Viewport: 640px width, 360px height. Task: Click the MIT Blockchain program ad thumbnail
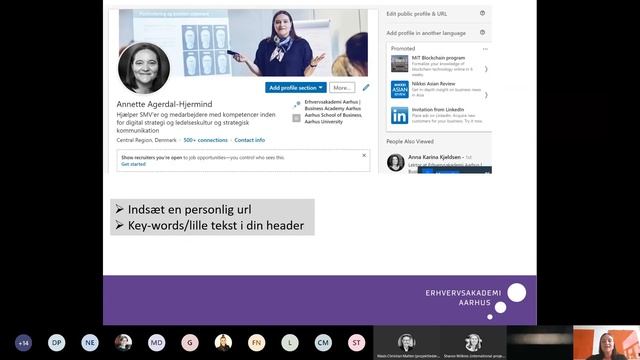click(399, 64)
